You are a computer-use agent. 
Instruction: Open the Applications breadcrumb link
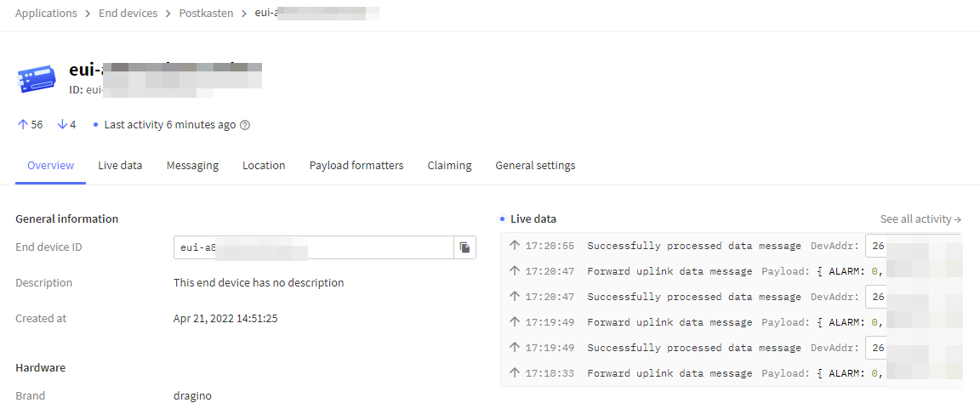(46, 13)
